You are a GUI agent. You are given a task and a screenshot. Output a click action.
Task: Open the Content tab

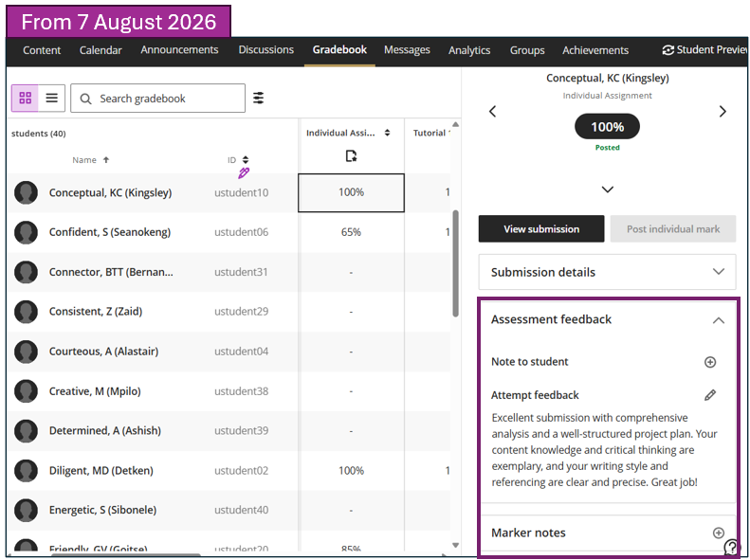click(42, 50)
